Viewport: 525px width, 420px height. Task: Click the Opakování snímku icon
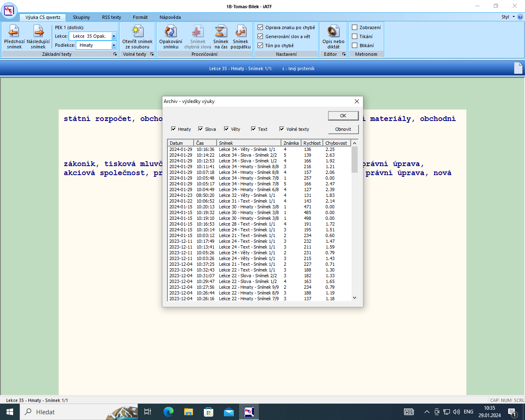pyautogui.click(x=171, y=32)
